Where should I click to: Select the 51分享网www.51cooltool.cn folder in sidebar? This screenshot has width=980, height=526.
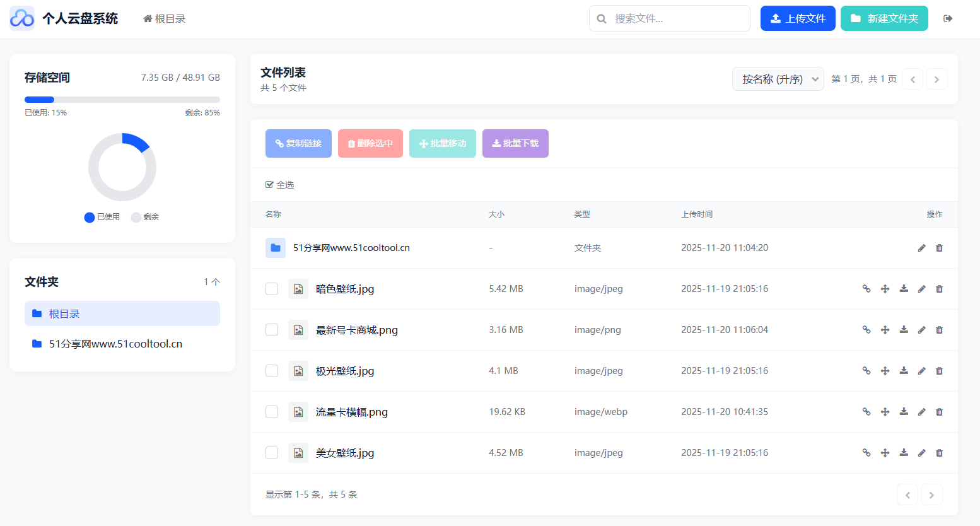(x=115, y=343)
